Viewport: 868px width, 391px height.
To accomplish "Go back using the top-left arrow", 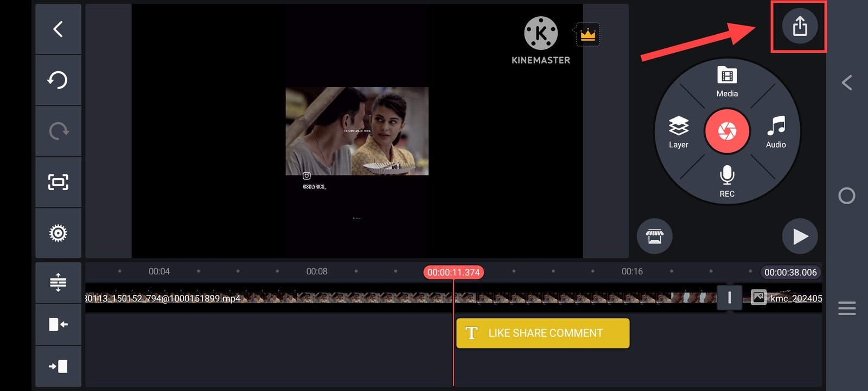I will [58, 29].
